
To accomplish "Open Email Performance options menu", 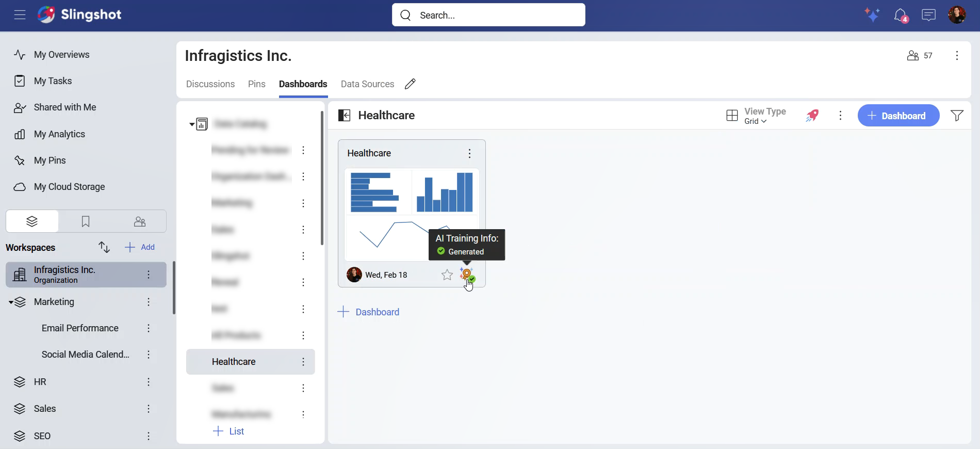I will [x=149, y=328].
